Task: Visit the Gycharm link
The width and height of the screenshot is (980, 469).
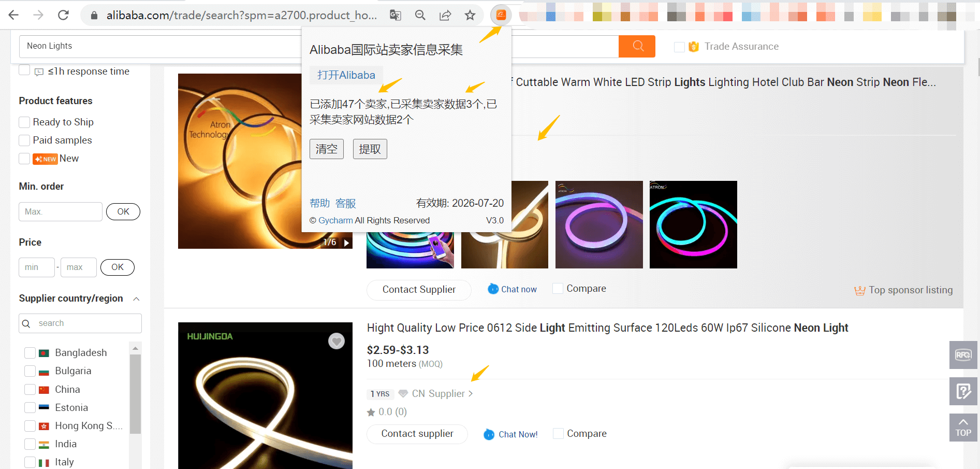Action: (x=335, y=220)
